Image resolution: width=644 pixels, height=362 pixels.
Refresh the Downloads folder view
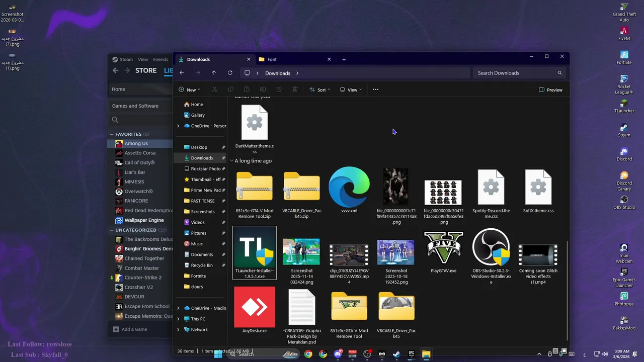(230, 73)
